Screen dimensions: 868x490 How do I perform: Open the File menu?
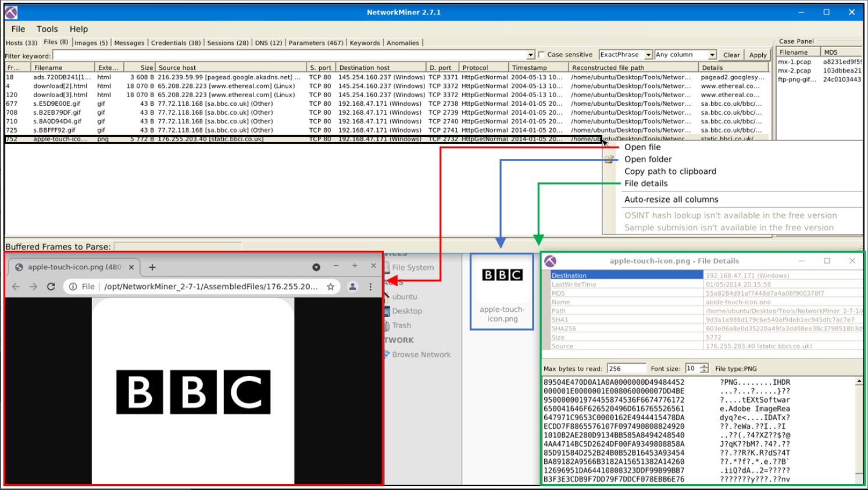(x=18, y=29)
